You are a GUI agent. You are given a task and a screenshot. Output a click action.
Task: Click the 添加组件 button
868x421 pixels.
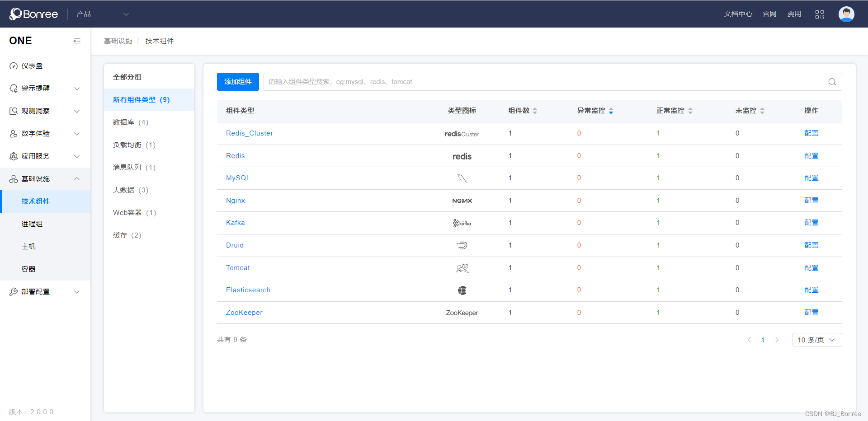pos(238,82)
